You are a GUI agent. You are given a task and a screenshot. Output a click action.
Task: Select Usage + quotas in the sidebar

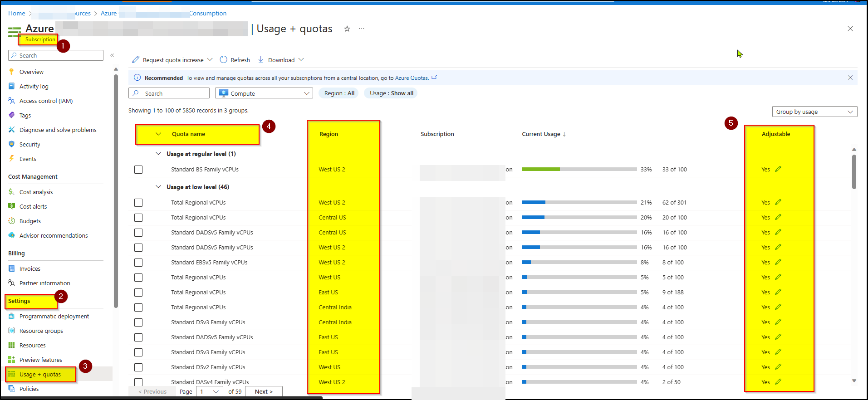point(40,374)
